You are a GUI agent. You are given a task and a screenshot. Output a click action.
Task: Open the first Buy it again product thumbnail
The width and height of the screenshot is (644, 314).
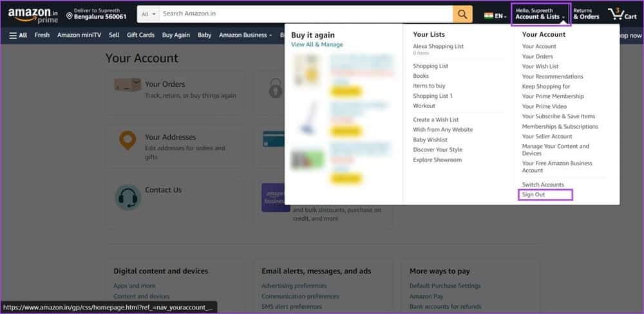tap(306, 71)
